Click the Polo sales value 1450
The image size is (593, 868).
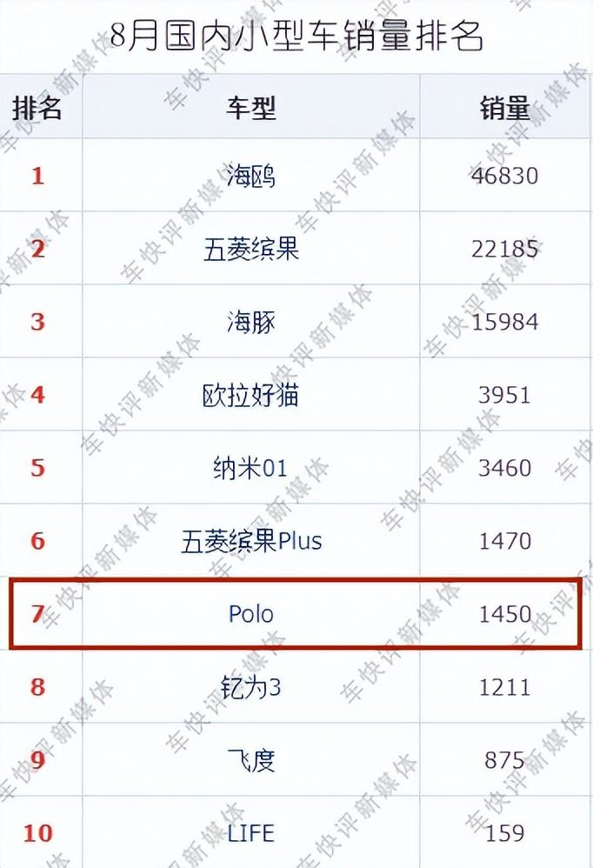pos(504,614)
